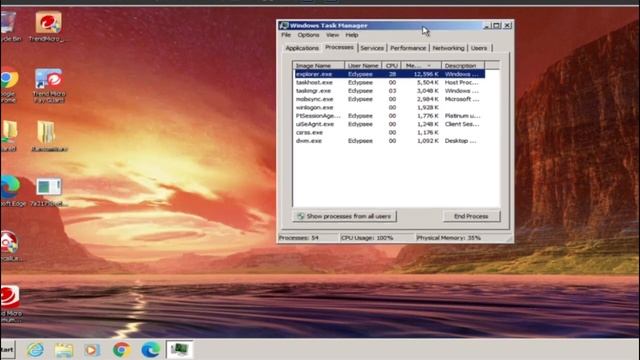Switch to the Services tab

click(372, 48)
